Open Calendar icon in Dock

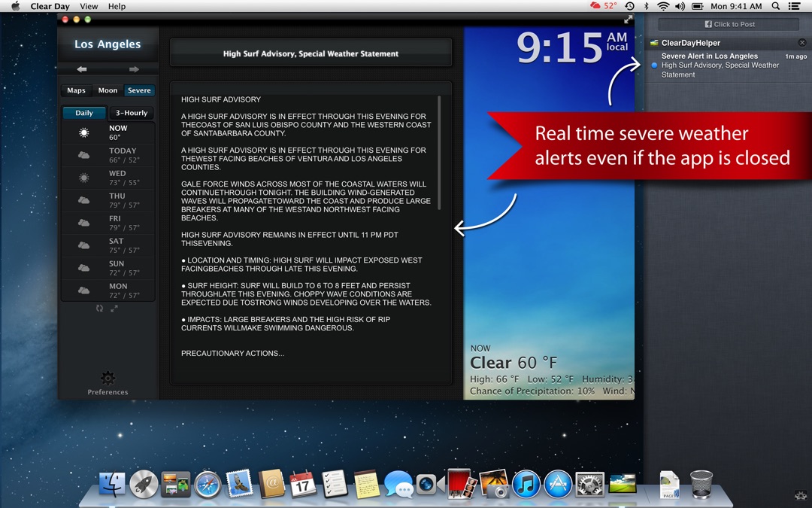[303, 484]
